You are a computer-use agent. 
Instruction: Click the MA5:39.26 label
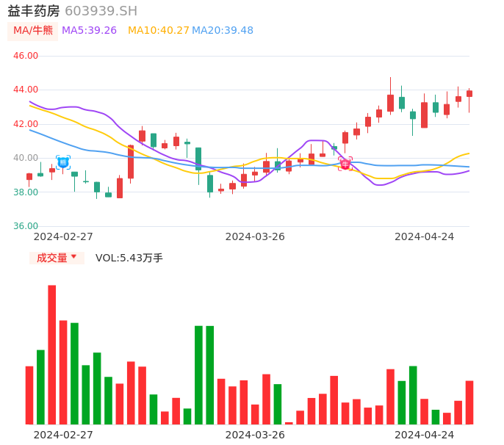pyautogui.click(x=89, y=31)
